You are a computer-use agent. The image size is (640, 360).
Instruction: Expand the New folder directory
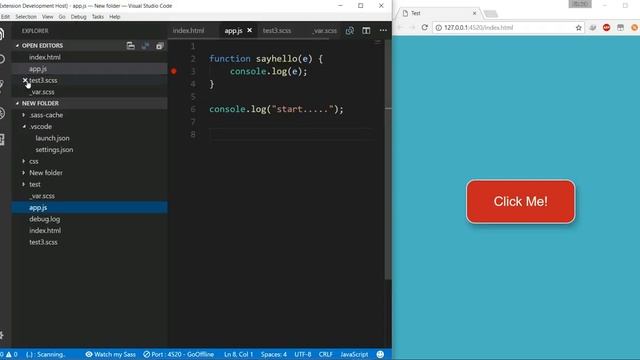pos(24,173)
